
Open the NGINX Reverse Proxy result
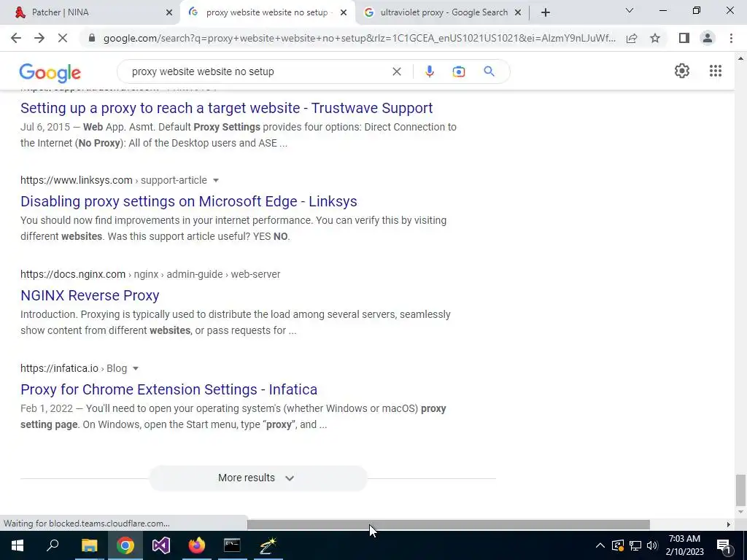pyautogui.click(x=90, y=295)
